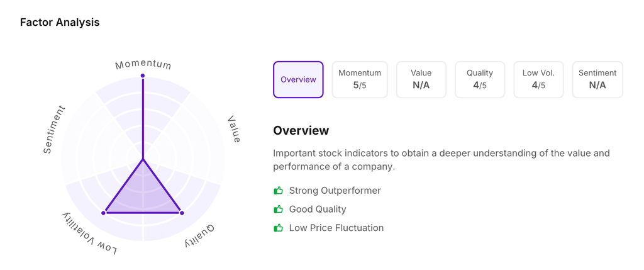The width and height of the screenshot is (644, 270).
Task: Switch to the Sentiment N/A tab
Action: (597, 79)
